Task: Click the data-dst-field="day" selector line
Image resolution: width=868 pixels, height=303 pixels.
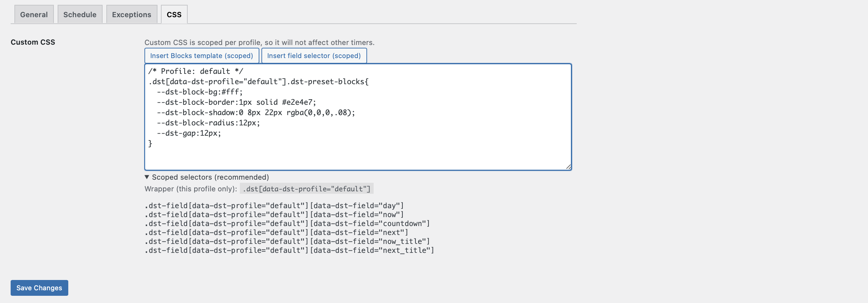Action: pos(274,205)
